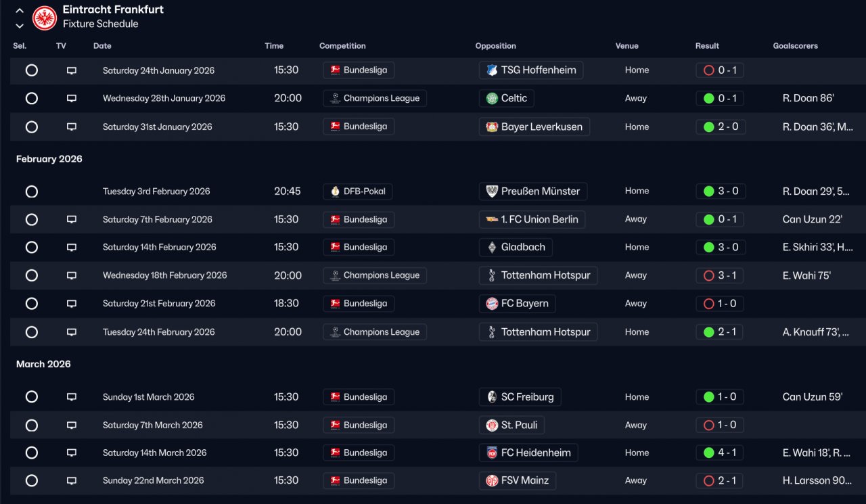Screen dimensions: 866x504
Task: Click the green win indicator for Gladbach result
Action: [x=708, y=248]
